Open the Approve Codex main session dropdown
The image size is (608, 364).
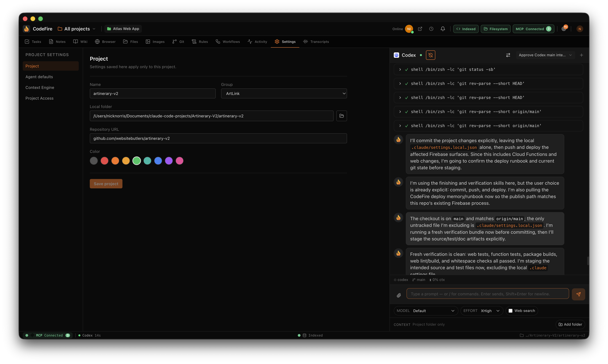pyautogui.click(x=545, y=55)
